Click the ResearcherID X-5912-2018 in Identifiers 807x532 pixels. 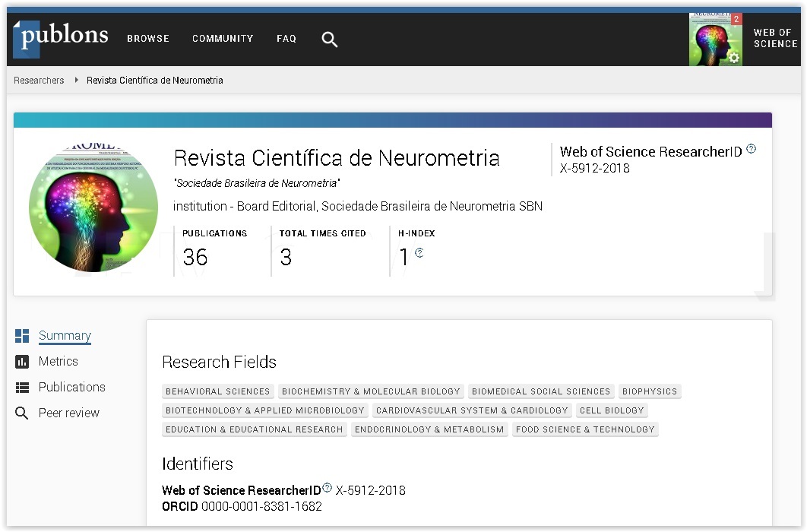coord(371,490)
